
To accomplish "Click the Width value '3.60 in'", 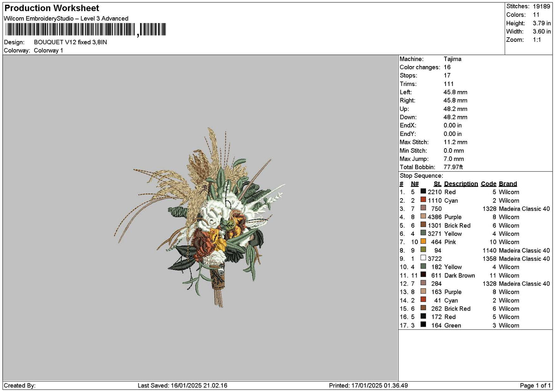I will coord(542,31).
